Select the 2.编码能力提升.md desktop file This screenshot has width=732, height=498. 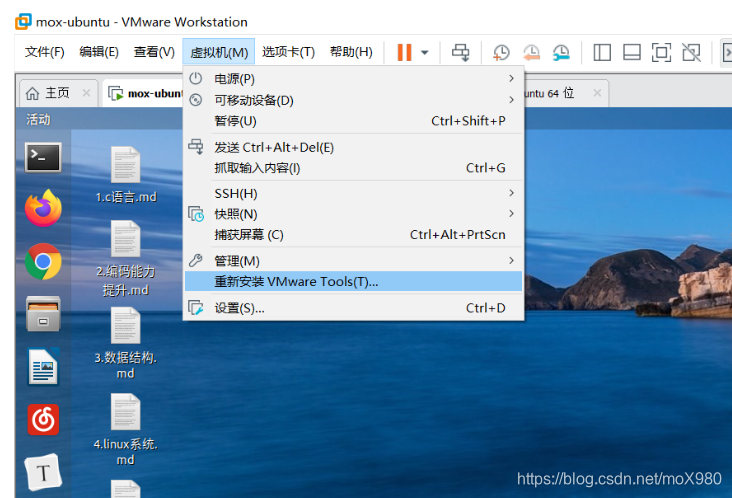coord(126,259)
